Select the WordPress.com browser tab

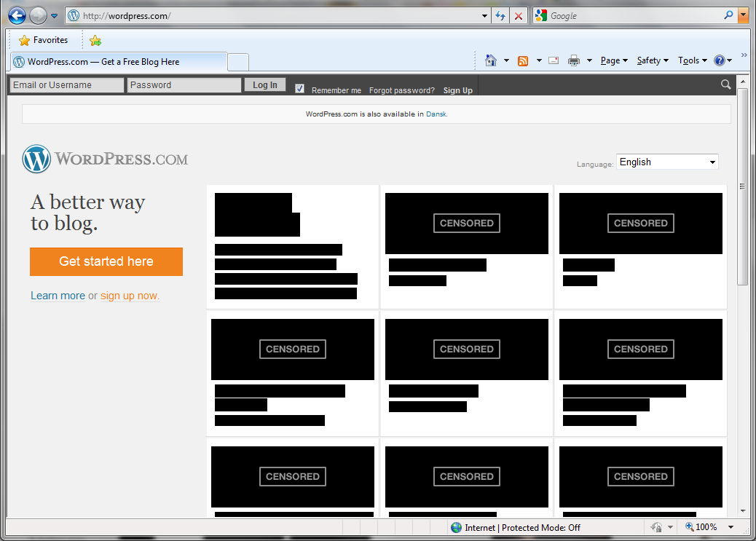(x=119, y=62)
